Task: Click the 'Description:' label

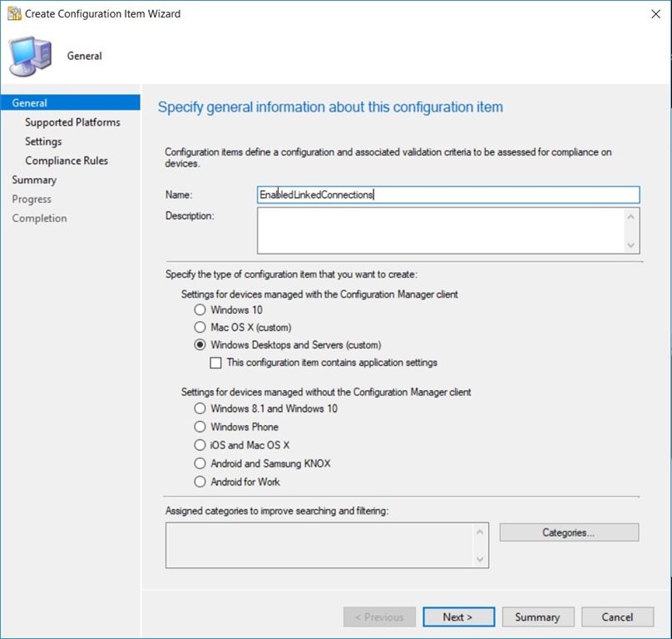Action: (190, 215)
